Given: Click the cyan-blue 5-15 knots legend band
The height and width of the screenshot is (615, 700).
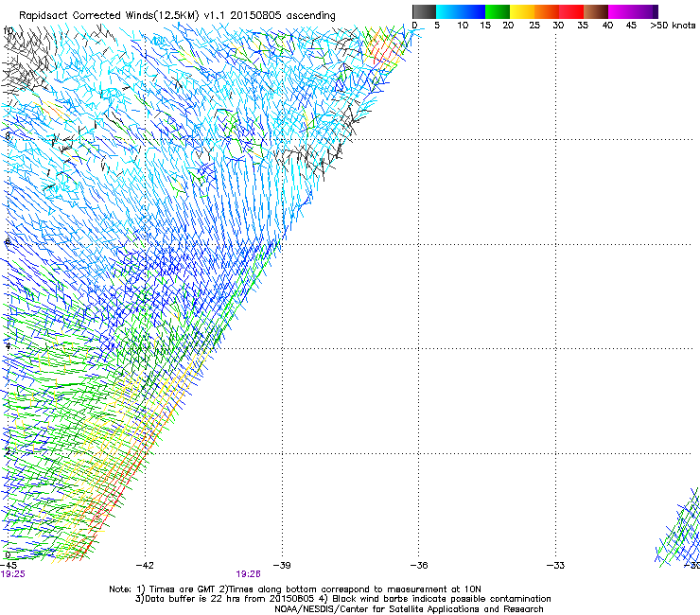Looking at the screenshot, I should point(461,11).
